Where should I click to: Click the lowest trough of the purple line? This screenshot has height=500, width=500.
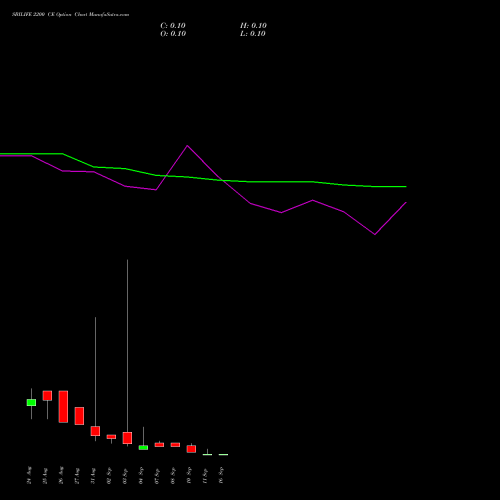(x=375, y=234)
